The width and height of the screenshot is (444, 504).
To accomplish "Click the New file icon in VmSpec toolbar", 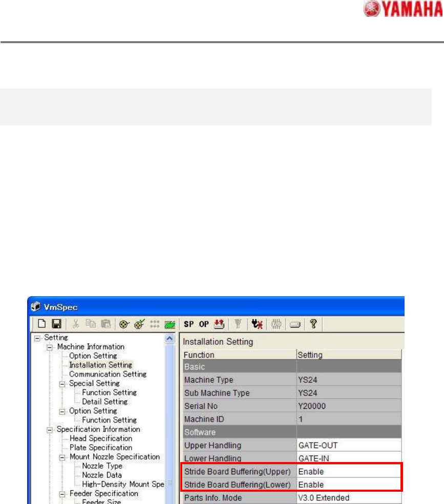I will coord(42,324).
